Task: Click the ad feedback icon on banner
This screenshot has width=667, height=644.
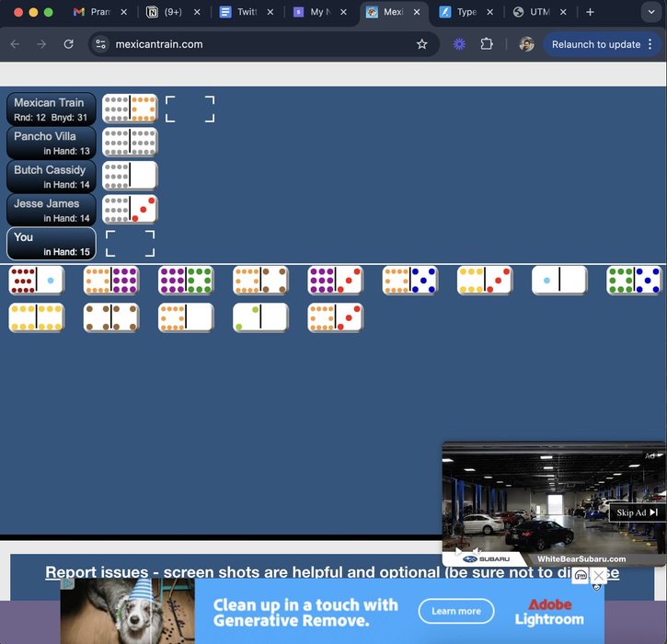Action: pyautogui.click(x=581, y=576)
